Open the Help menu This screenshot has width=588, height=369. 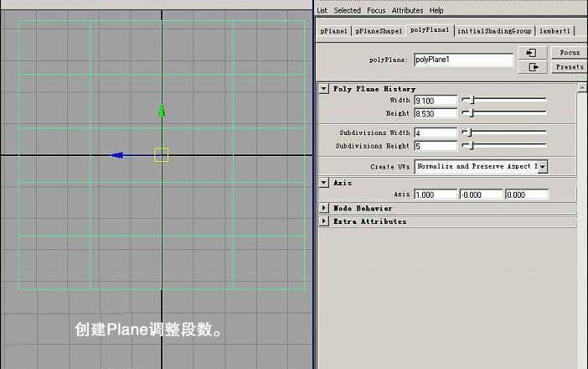[x=436, y=11]
